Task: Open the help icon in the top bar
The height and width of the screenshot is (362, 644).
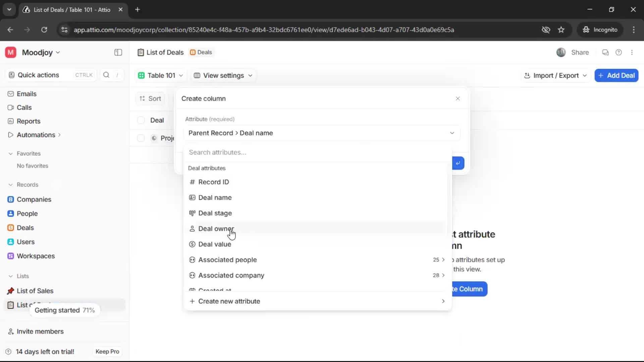Action: [x=619, y=52]
